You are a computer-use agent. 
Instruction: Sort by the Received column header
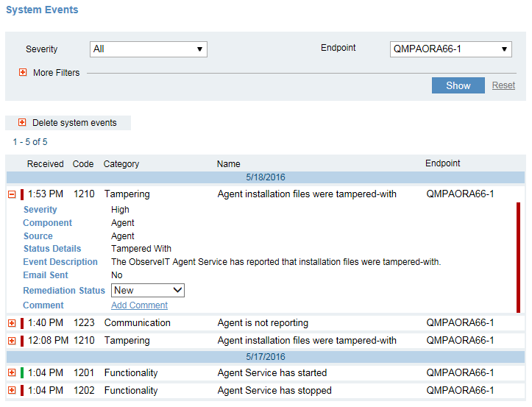tap(45, 164)
